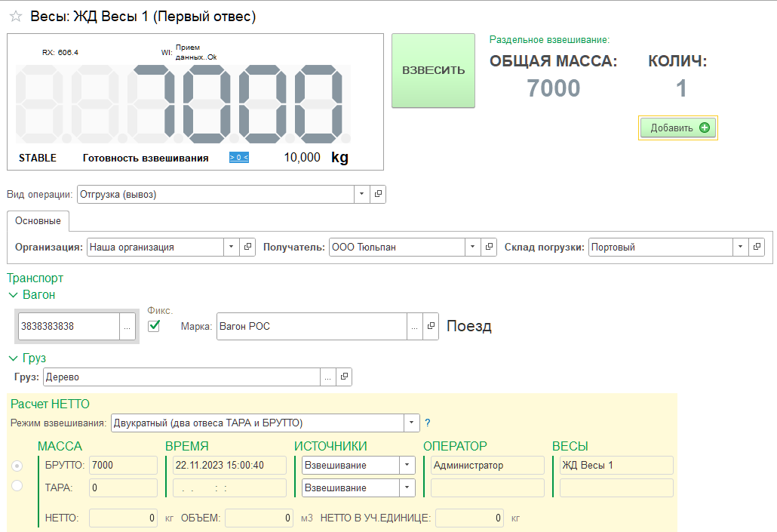Click the >0< zero indicator on display
The image size is (777, 532).
click(238, 158)
